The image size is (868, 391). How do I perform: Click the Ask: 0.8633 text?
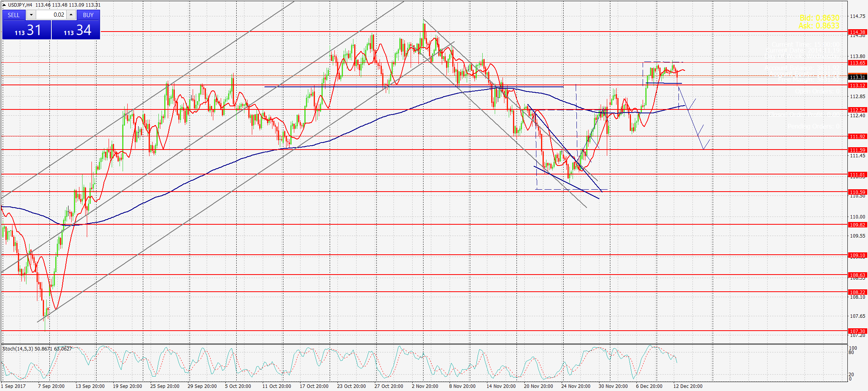(819, 26)
